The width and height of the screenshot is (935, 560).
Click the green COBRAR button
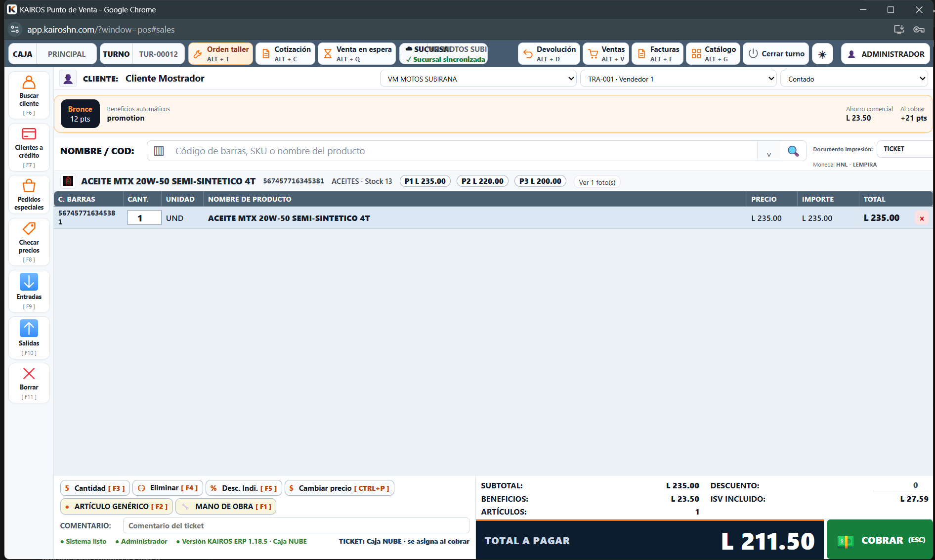880,540
